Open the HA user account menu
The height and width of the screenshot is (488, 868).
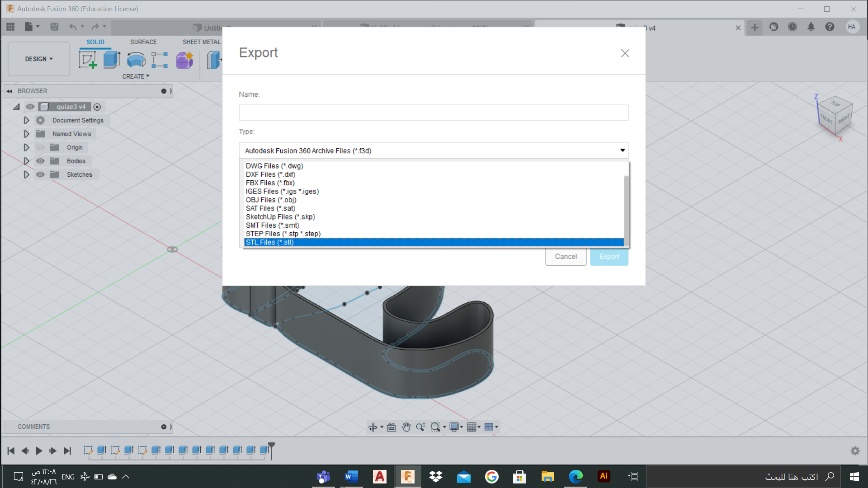coord(852,27)
